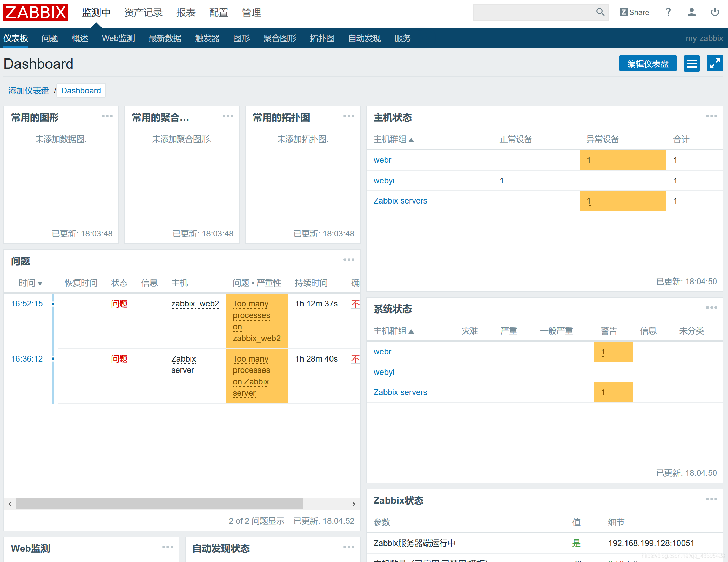Click problem time 16:36:12
728x562 pixels.
pos(27,359)
